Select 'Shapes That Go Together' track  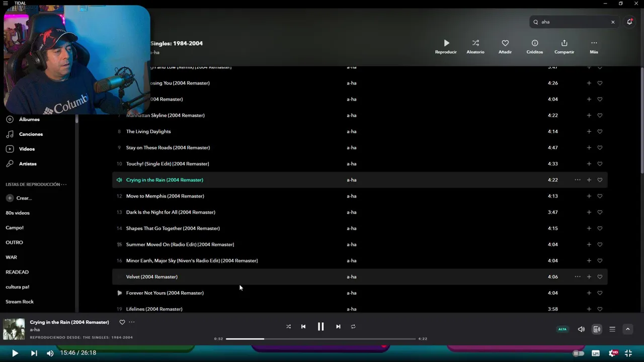click(x=173, y=228)
